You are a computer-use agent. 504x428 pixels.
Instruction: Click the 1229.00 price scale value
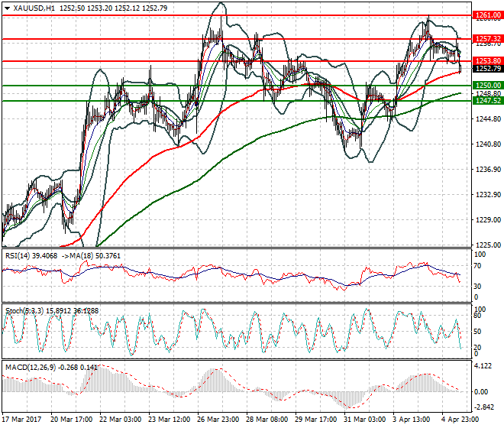[488, 220]
